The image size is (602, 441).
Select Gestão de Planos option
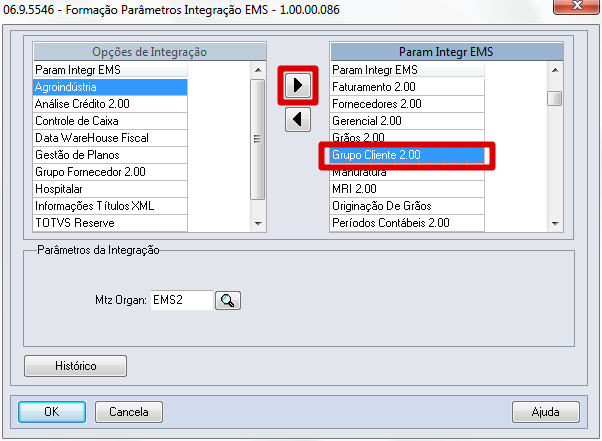tap(110, 155)
